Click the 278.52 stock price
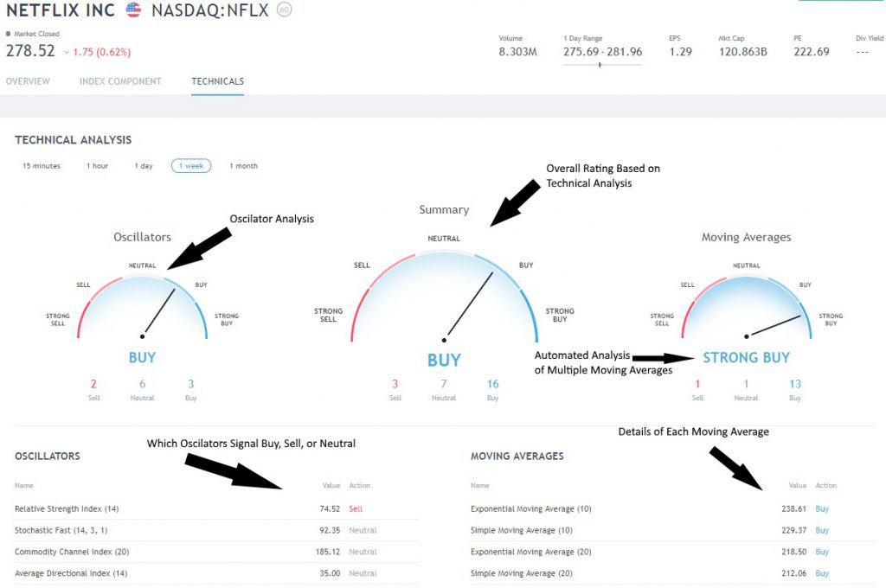 pos(30,51)
